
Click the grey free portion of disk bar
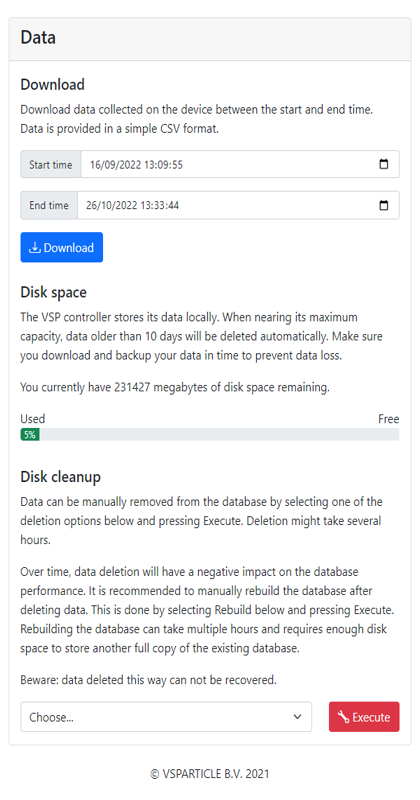coord(219,435)
